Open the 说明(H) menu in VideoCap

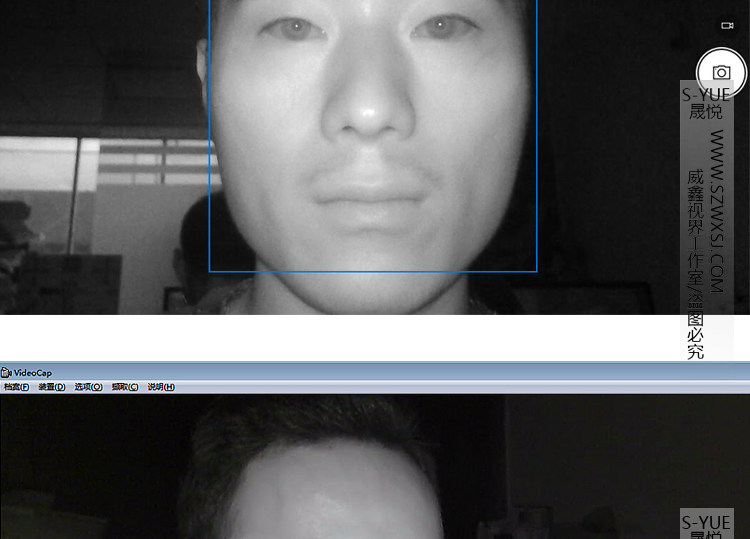[161, 386]
